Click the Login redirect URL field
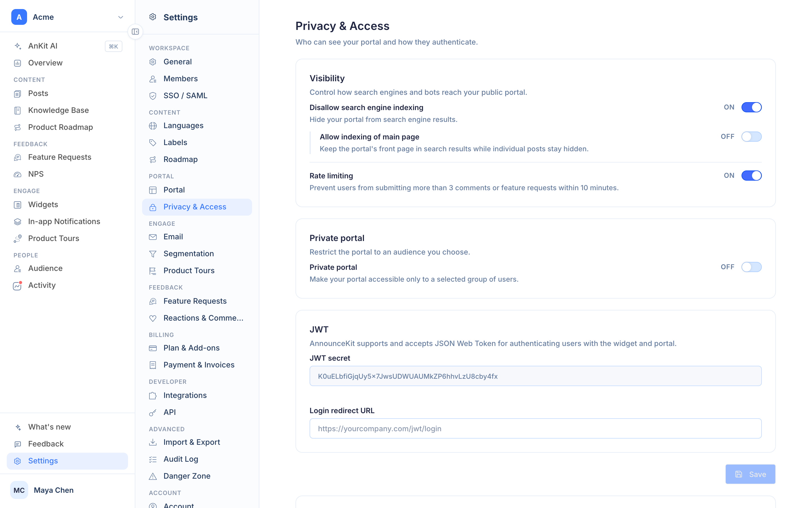Screen dimensions: 812x508 pos(535,429)
